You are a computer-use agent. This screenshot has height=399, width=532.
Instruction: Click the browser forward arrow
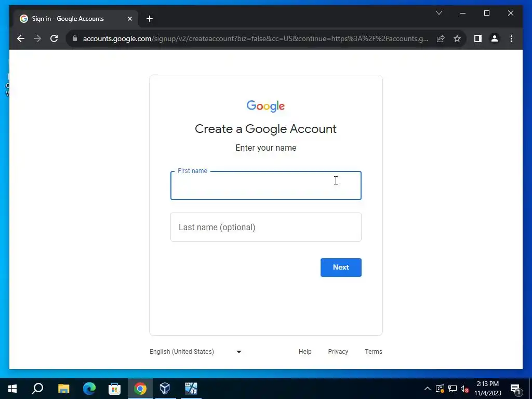(x=37, y=38)
